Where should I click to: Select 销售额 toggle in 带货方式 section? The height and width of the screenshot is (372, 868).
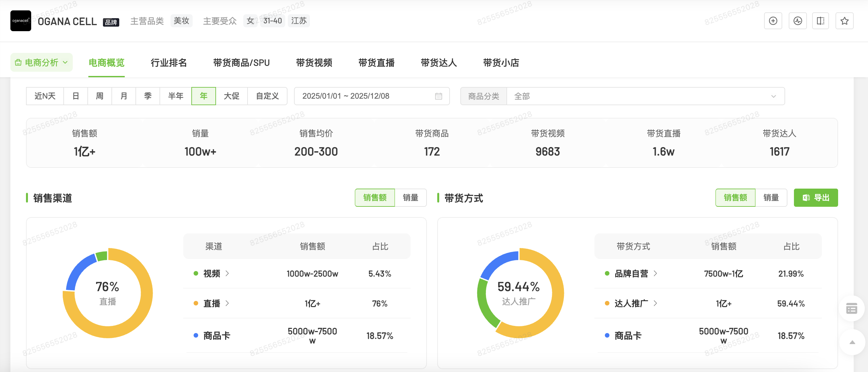(x=735, y=198)
